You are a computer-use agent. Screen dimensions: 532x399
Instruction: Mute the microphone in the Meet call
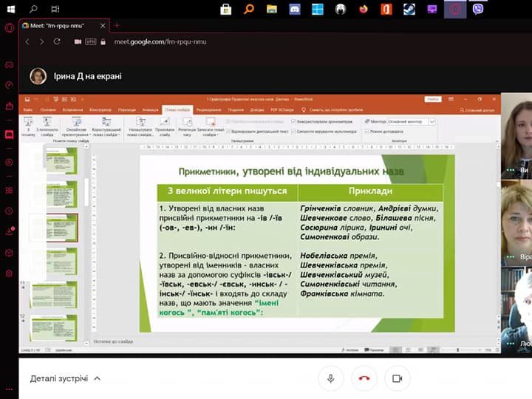[x=330, y=378]
